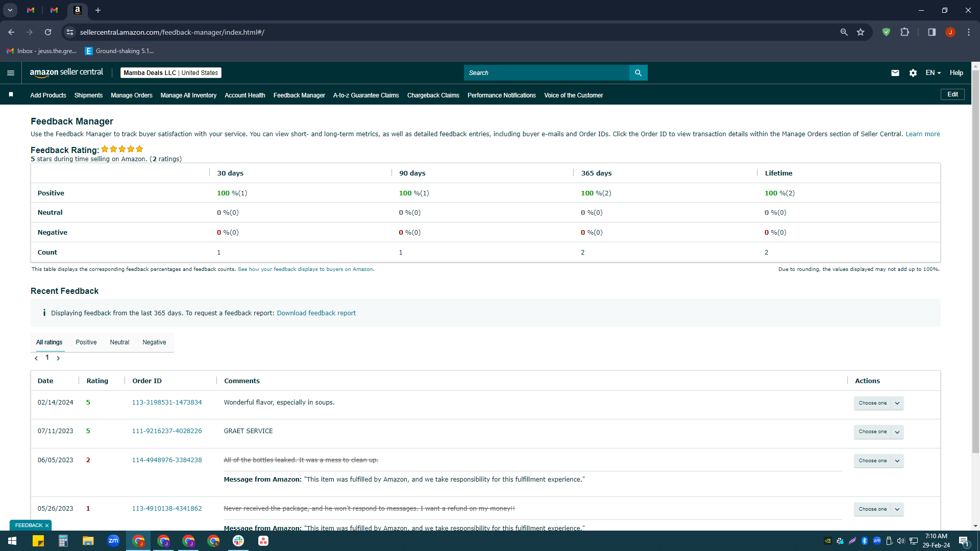
Task: Open Sticky Notes from taskbar
Action: 38,541
